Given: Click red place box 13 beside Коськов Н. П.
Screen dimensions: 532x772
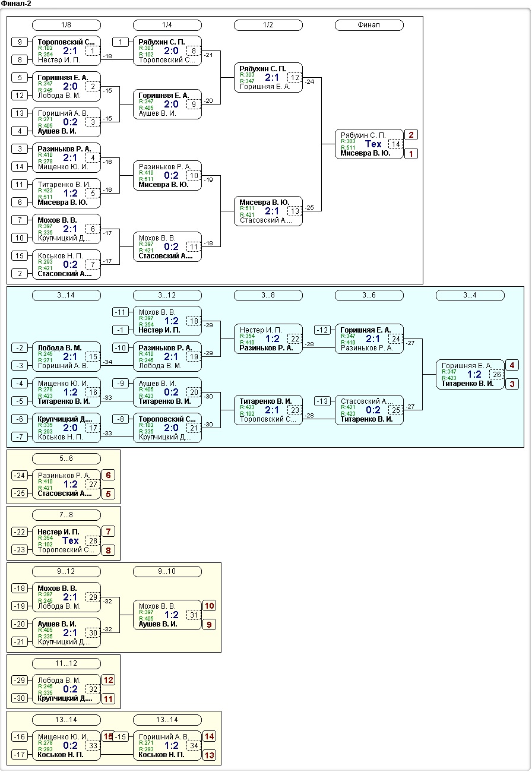Looking at the screenshot, I should click(210, 755).
